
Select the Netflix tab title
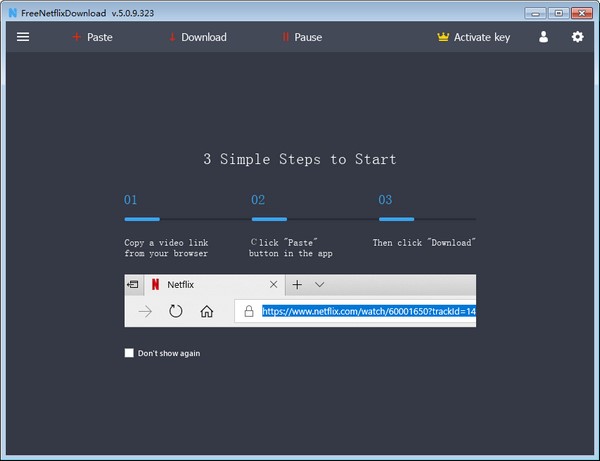coord(180,285)
